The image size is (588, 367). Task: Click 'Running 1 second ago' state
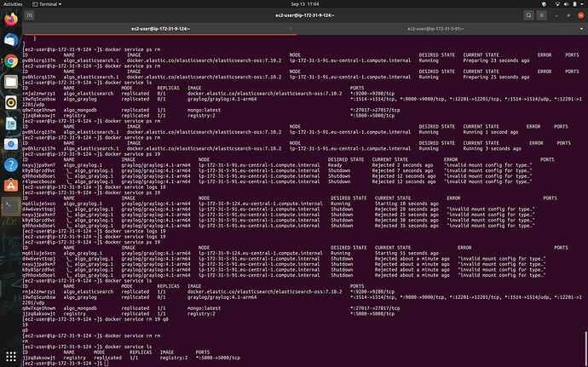[x=491, y=132]
